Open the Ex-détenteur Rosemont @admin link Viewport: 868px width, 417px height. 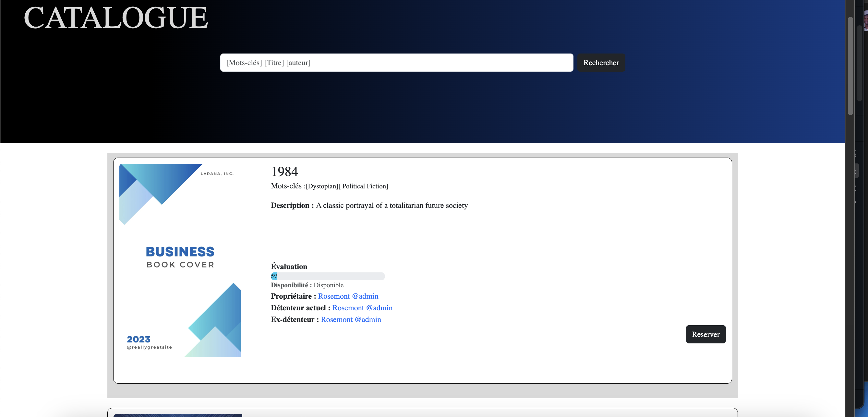(x=350, y=319)
